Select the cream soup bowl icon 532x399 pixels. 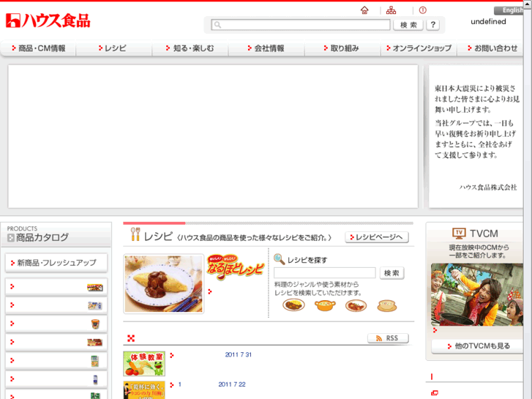tap(387, 305)
